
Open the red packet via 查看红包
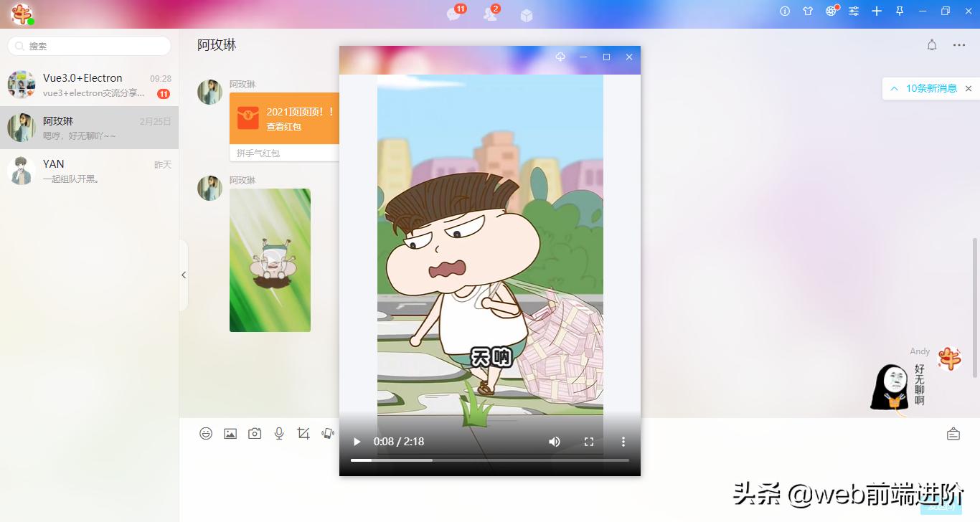[x=283, y=127]
